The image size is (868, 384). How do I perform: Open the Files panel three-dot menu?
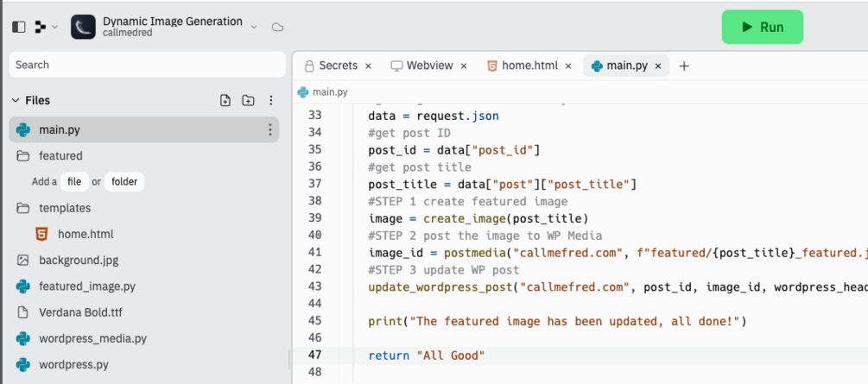271,100
